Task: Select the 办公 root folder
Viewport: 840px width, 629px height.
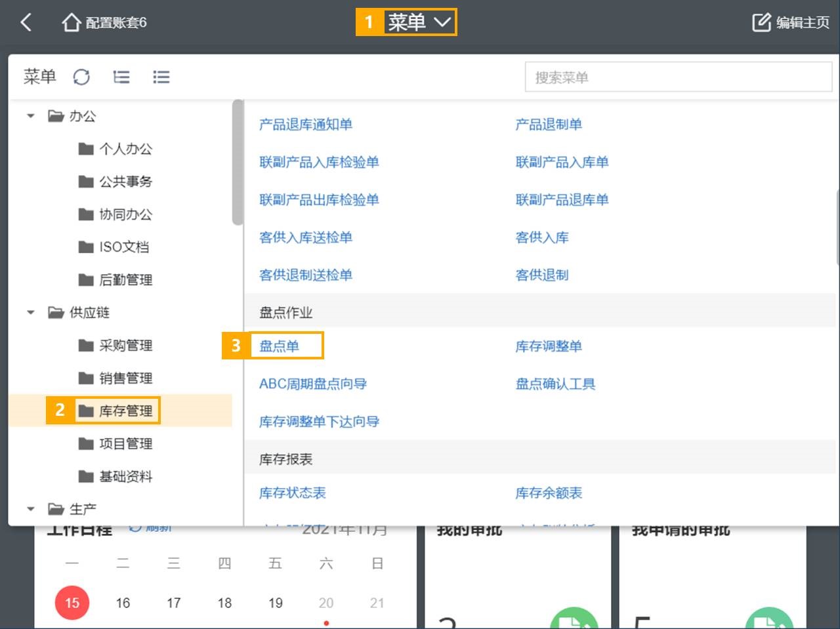Action: tap(72, 116)
